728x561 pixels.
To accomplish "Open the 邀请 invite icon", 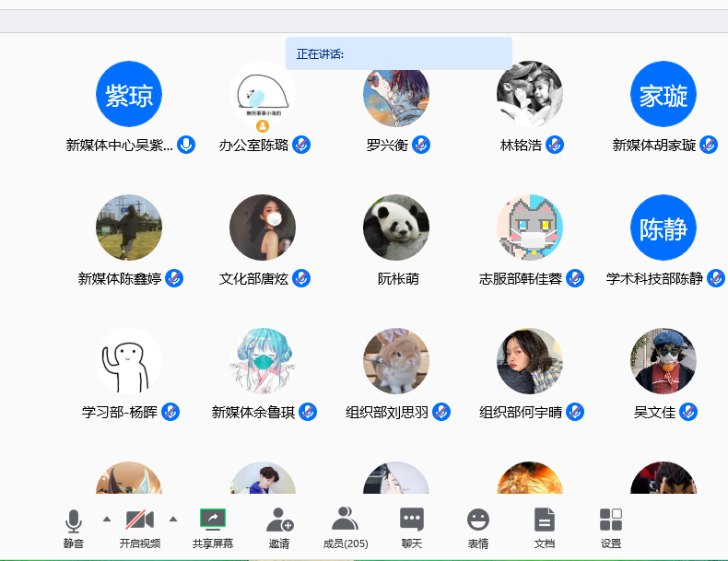I will 279,520.
